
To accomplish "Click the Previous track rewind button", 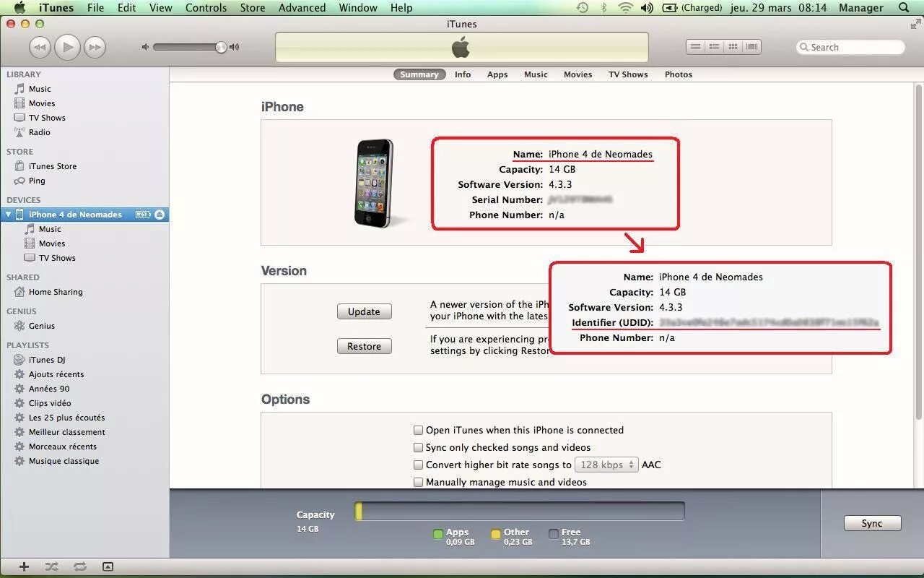I will point(40,48).
